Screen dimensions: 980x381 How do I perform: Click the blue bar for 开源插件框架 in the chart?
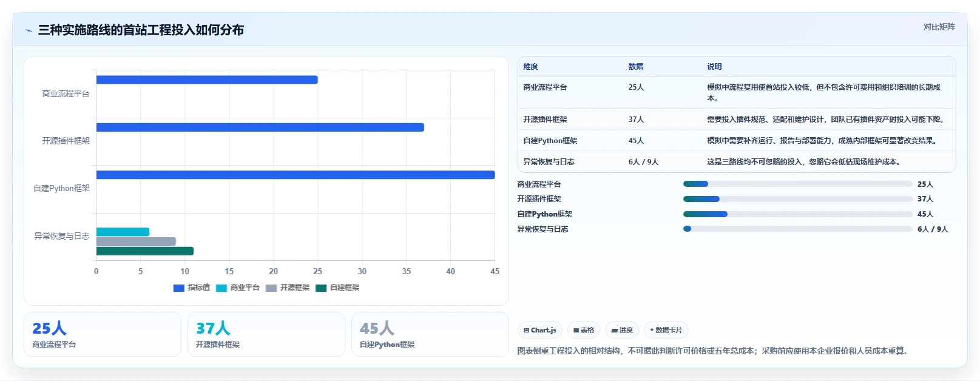click(x=260, y=127)
